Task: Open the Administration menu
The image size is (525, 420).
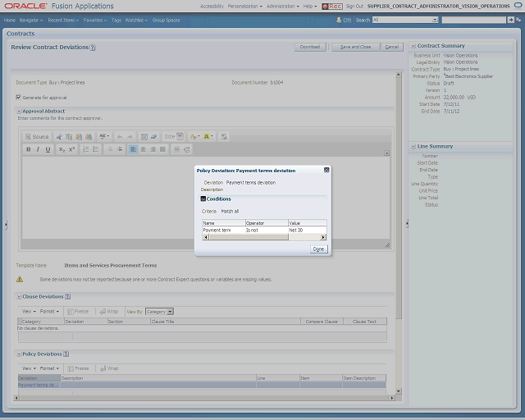Action: (283, 6)
